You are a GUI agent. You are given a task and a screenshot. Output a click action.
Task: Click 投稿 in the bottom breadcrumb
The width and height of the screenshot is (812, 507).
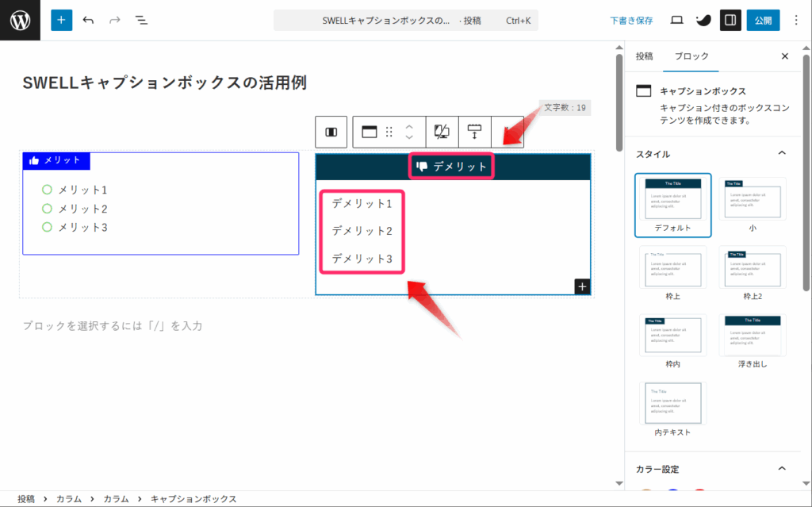[x=26, y=499]
